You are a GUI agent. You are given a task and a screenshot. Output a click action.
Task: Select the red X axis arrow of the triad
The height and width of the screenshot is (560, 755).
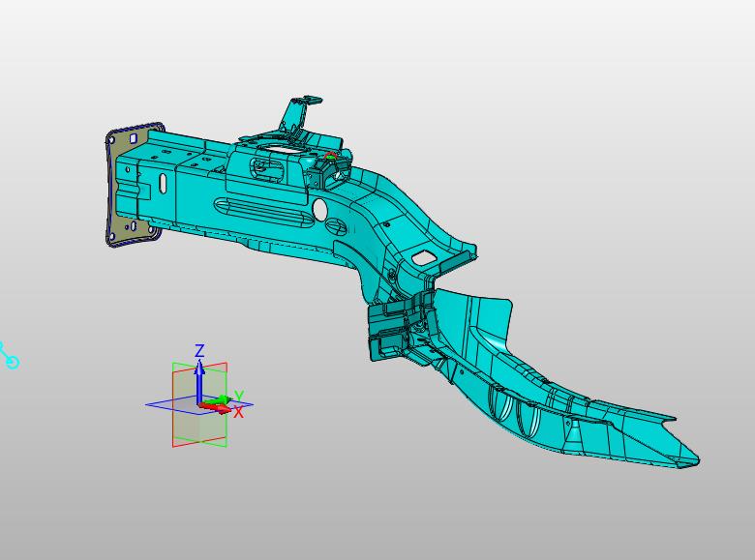tap(215, 408)
